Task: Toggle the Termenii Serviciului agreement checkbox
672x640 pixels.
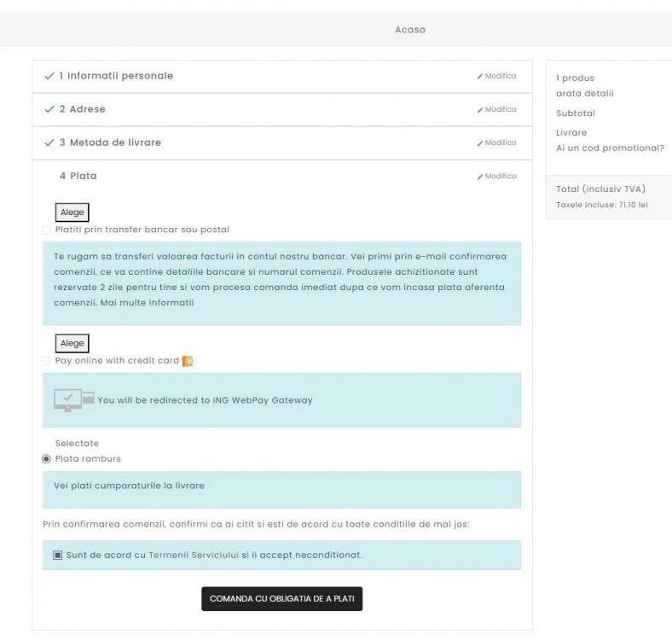Action: tap(58, 555)
